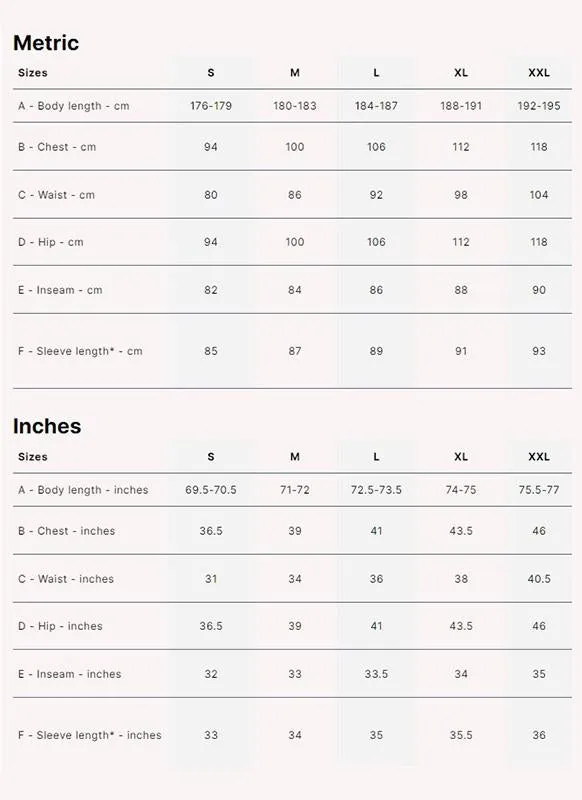Screen dimensions: 582x800
Task: Select the 104 waist value for XXL
Action: 539,195
